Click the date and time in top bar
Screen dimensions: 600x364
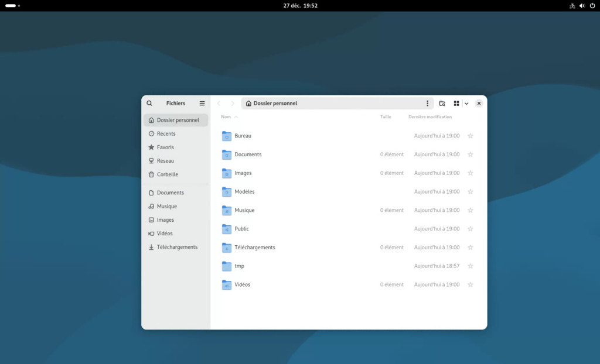[300, 6]
